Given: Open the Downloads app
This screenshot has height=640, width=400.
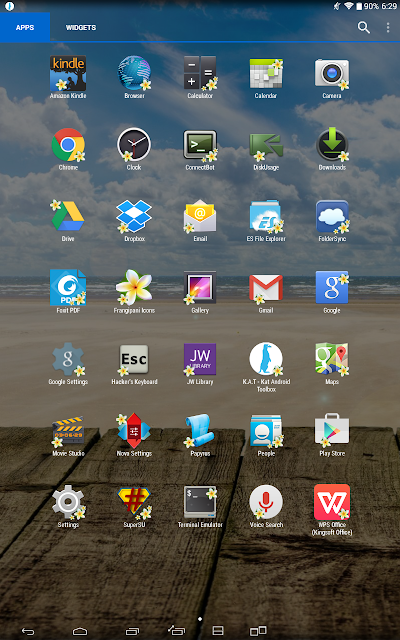Looking at the screenshot, I should (x=332, y=144).
